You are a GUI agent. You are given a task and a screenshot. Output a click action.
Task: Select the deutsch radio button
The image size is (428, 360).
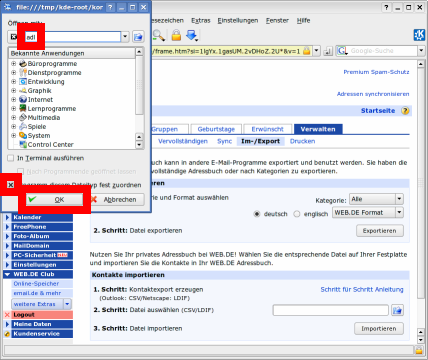257,214
